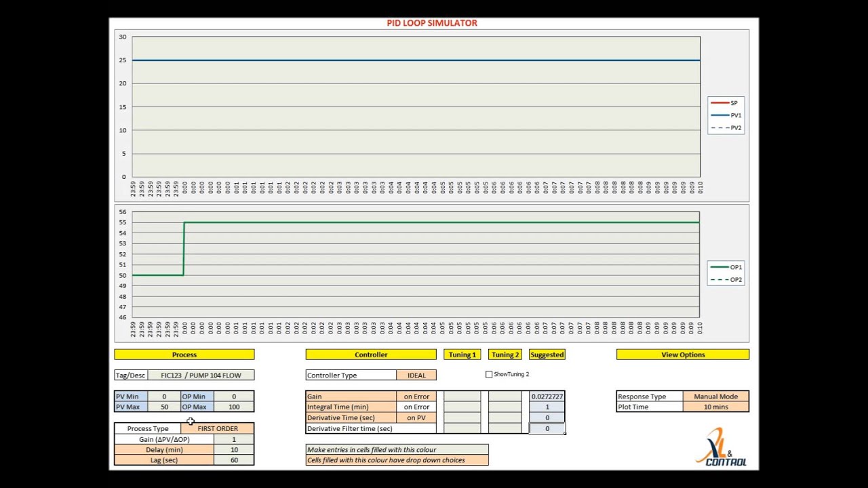Click Tuning 1 Derivative Filter time cell
Image resolution: width=868 pixels, height=488 pixels.
(462, 428)
